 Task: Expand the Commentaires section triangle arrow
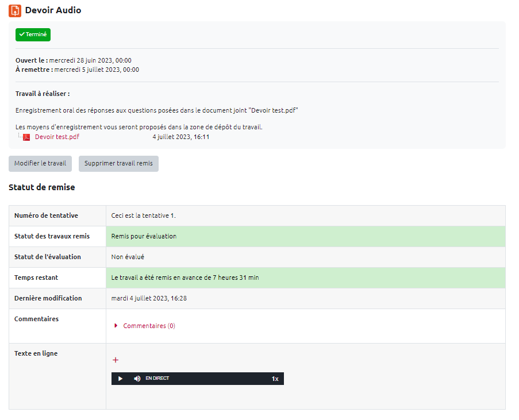pos(116,326)
